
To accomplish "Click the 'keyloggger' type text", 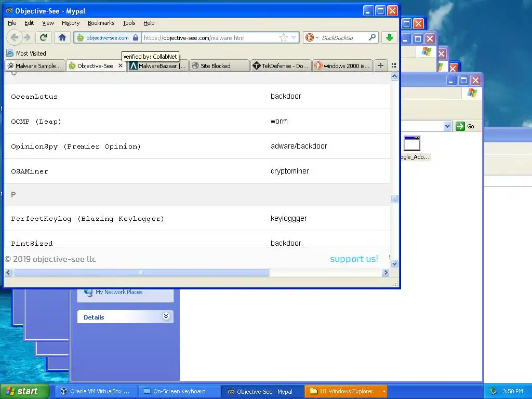I will click(x=289, y=219).
